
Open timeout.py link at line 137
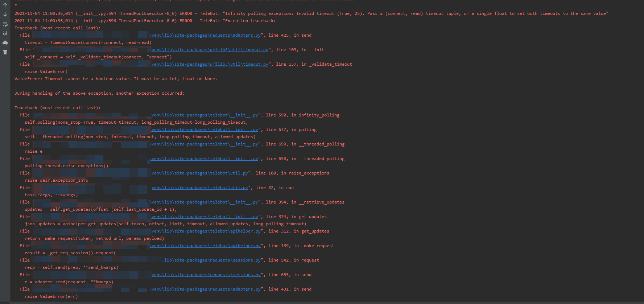pos(210,64)
